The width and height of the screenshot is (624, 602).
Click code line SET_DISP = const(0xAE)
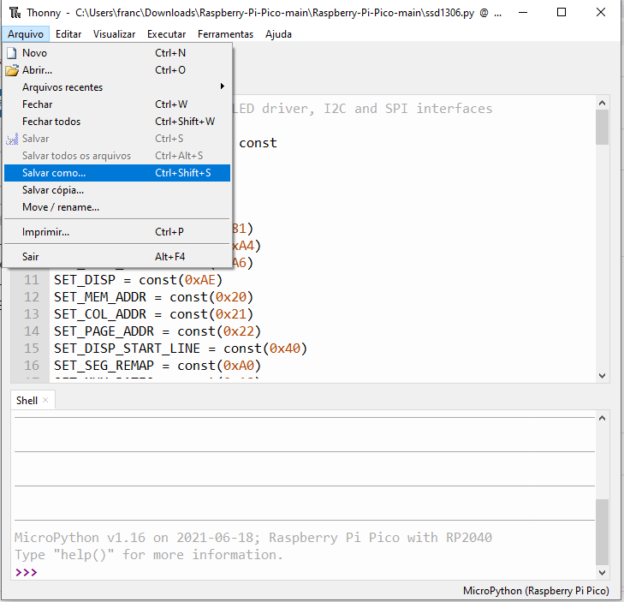pyautogui.click(x=138, y=280)
